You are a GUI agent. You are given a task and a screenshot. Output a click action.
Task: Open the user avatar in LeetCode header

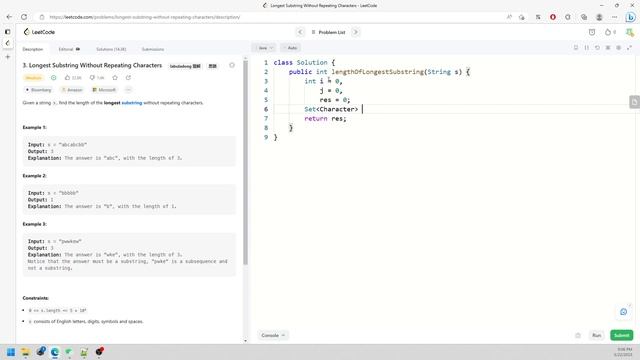(630, 32)
